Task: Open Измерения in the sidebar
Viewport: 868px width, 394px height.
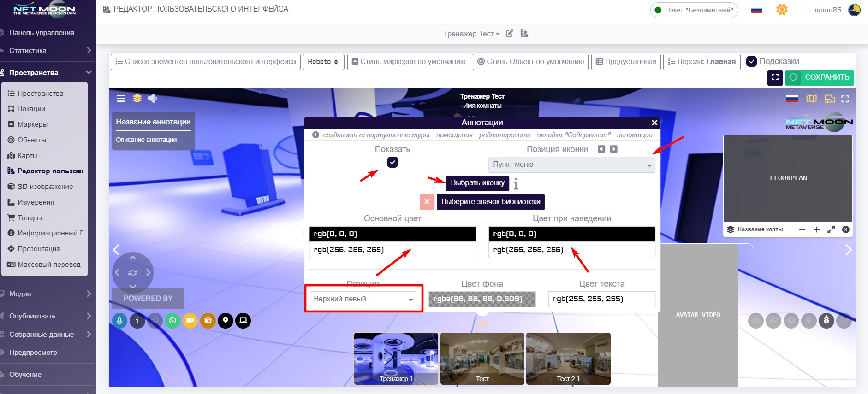Action: point(36,202)
